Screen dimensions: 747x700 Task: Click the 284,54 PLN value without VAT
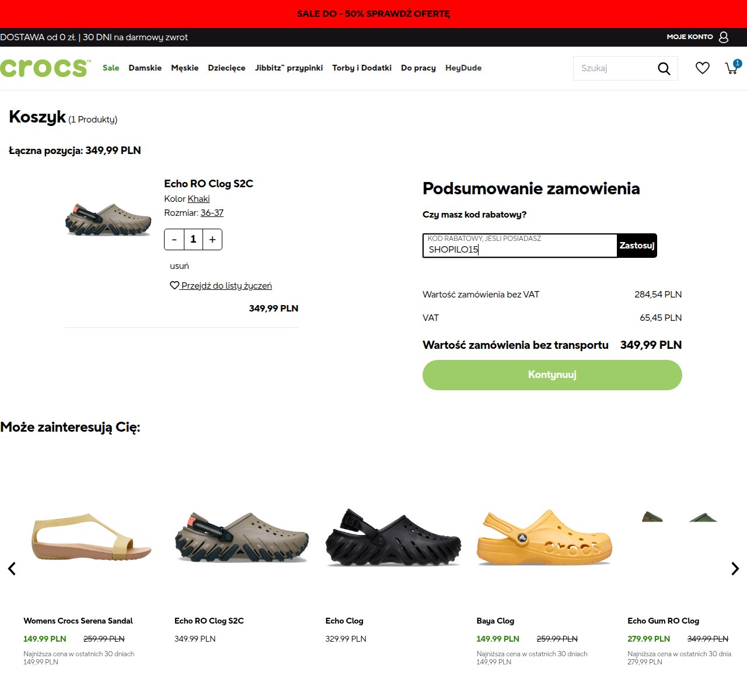[x=658, y=295]
